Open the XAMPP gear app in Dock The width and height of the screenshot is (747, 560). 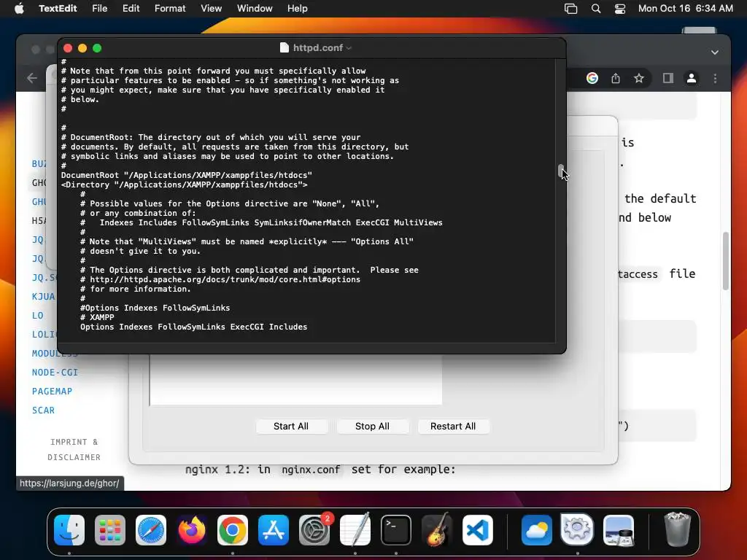click(578, 529)
